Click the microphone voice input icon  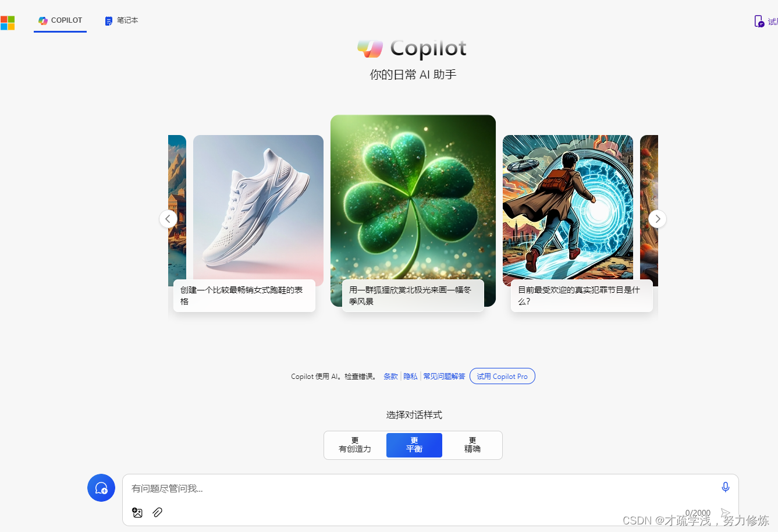point(726,487)
